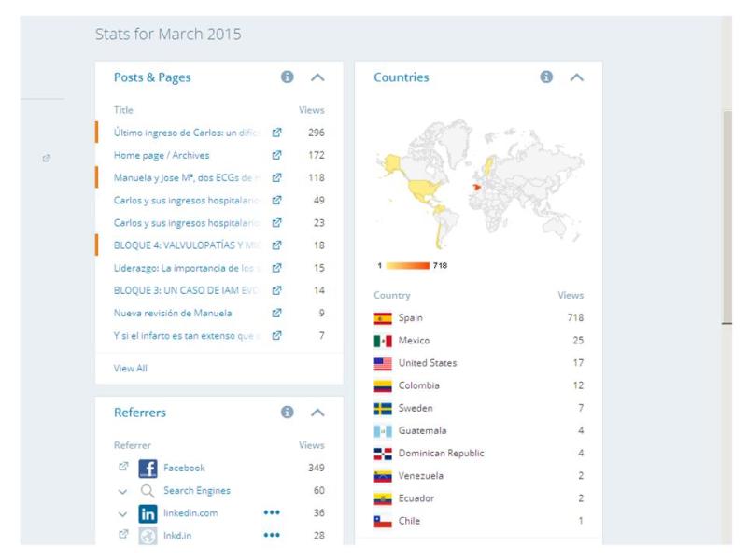
Task: Collapse the Posts & Pages panel
Action: [x=317, y=77]
